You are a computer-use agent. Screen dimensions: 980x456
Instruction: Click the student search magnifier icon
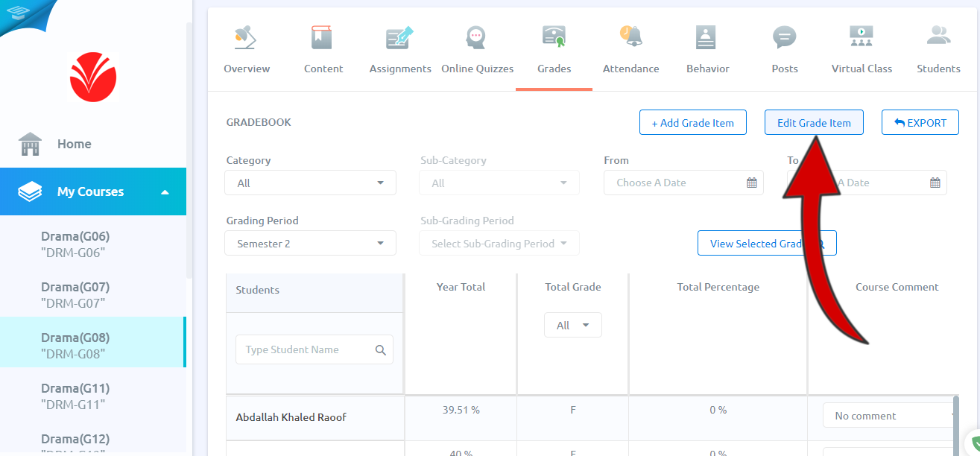(x=381, y=349)
